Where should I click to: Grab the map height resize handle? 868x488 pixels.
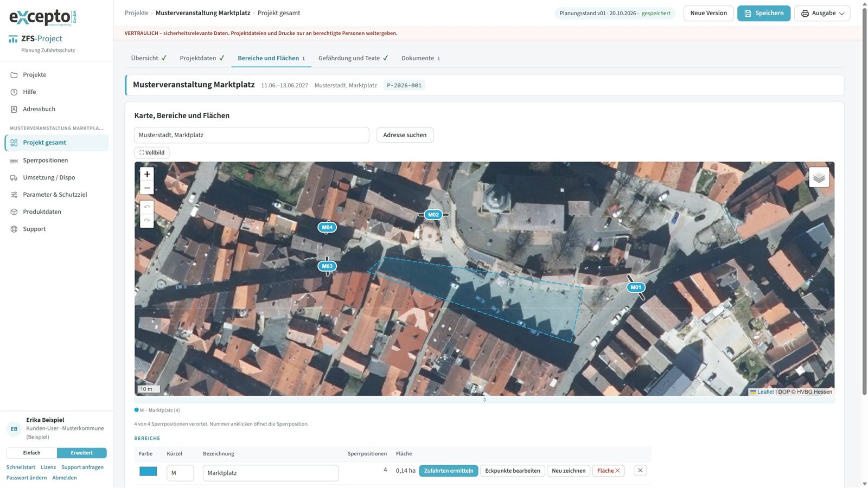pyautogui.click(x=484, y=400)
